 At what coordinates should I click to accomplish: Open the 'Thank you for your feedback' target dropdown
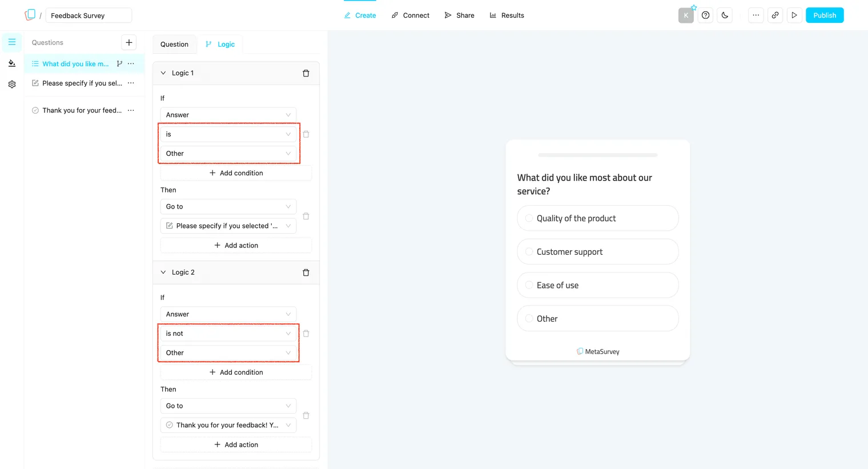228,425
